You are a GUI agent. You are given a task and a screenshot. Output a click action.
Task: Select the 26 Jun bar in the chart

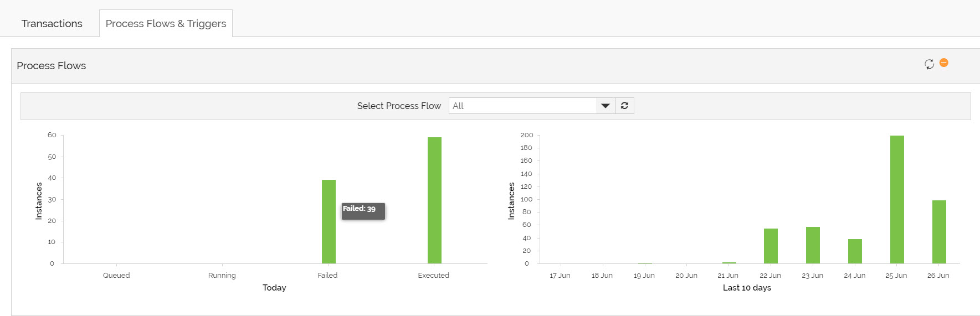click(x=939, y=231)
